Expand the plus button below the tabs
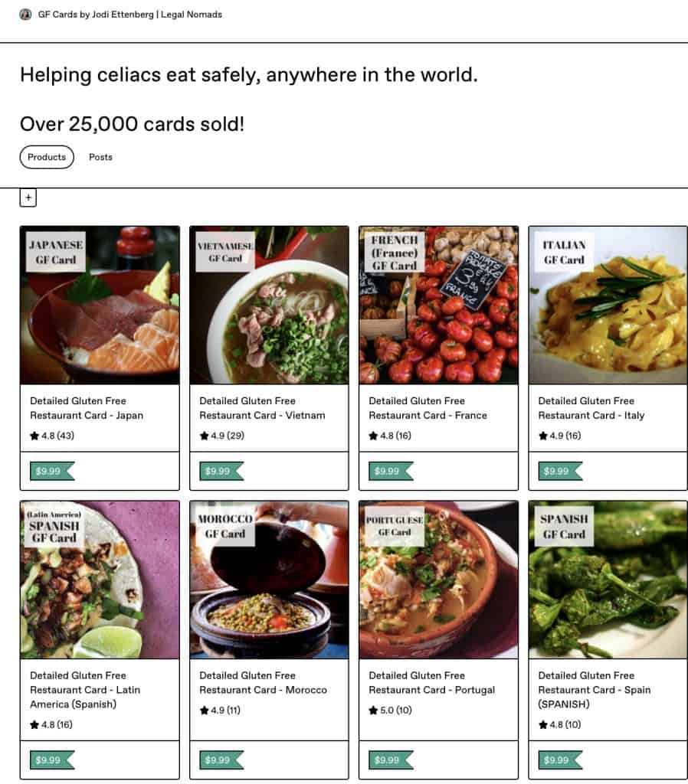 pyautogui.click(x=28, y=197)
